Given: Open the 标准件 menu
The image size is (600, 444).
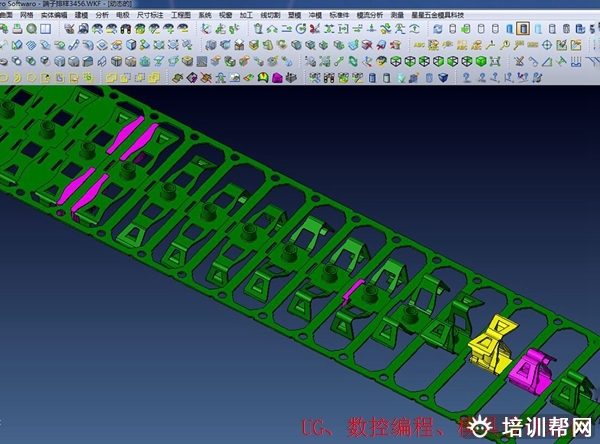Looking at the screenshot, I should pos(340,17).
